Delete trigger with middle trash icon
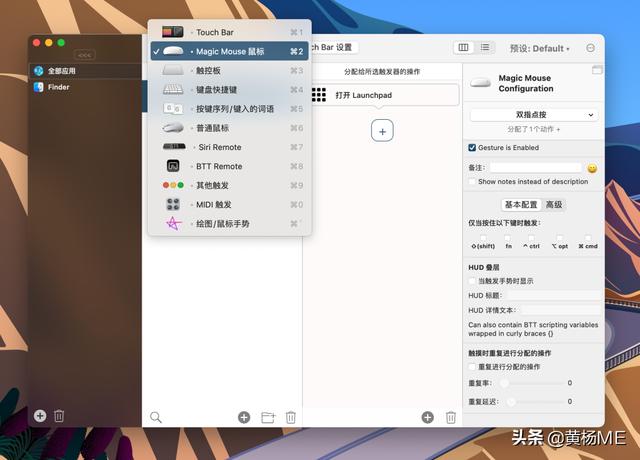The height and width of the screenshot is (460, 640). tap(291, 418)
